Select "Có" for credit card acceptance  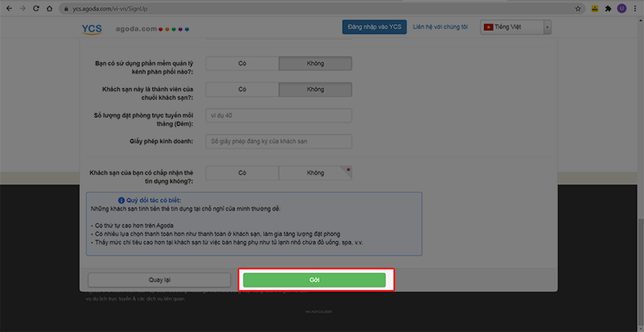[242, 172]
